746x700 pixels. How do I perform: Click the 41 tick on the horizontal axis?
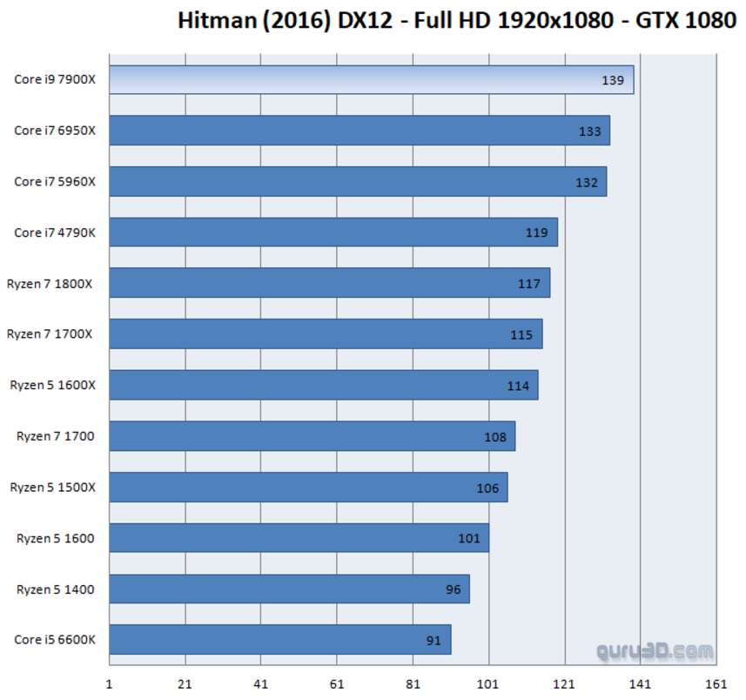pyautogui.click(x=261, y=683)
